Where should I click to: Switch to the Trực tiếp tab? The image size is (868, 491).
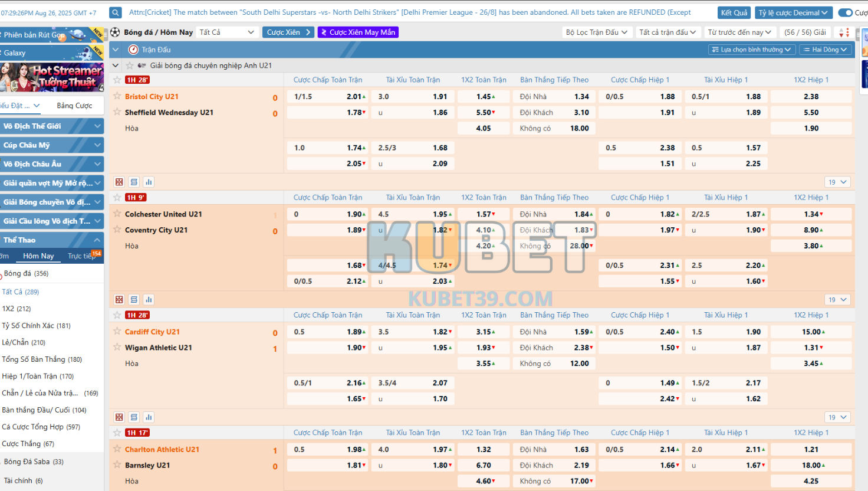81,256
